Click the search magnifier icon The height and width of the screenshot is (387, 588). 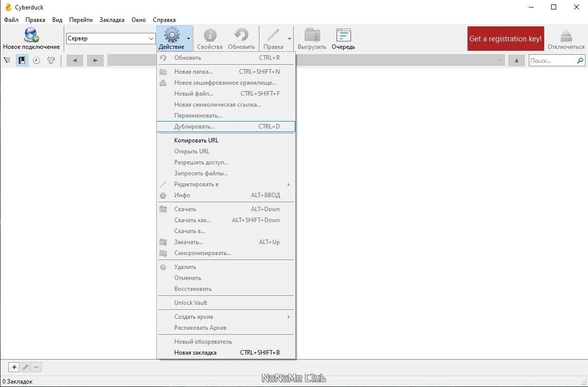(580, 60)
